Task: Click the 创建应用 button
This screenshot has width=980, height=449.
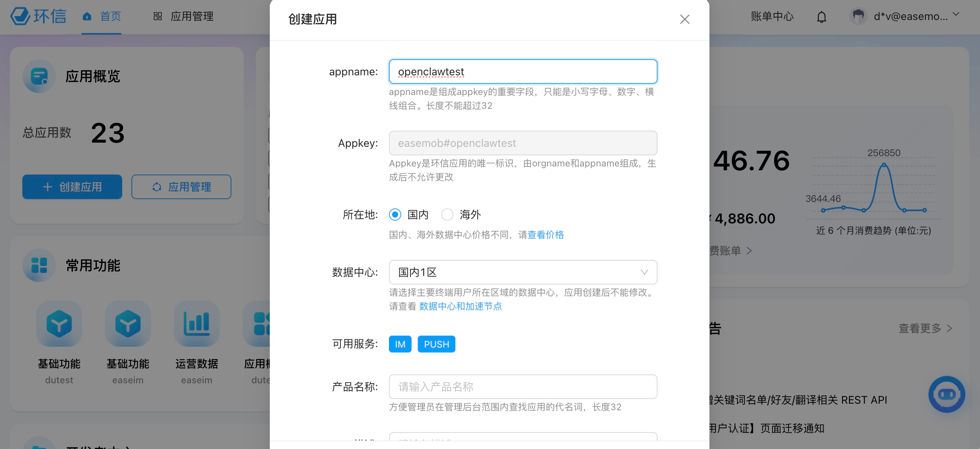Action: [72, 187]
